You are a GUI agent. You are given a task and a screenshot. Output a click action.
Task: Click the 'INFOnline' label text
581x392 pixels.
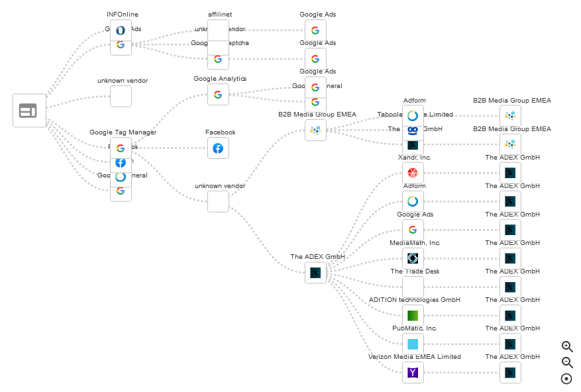[123, 15]
